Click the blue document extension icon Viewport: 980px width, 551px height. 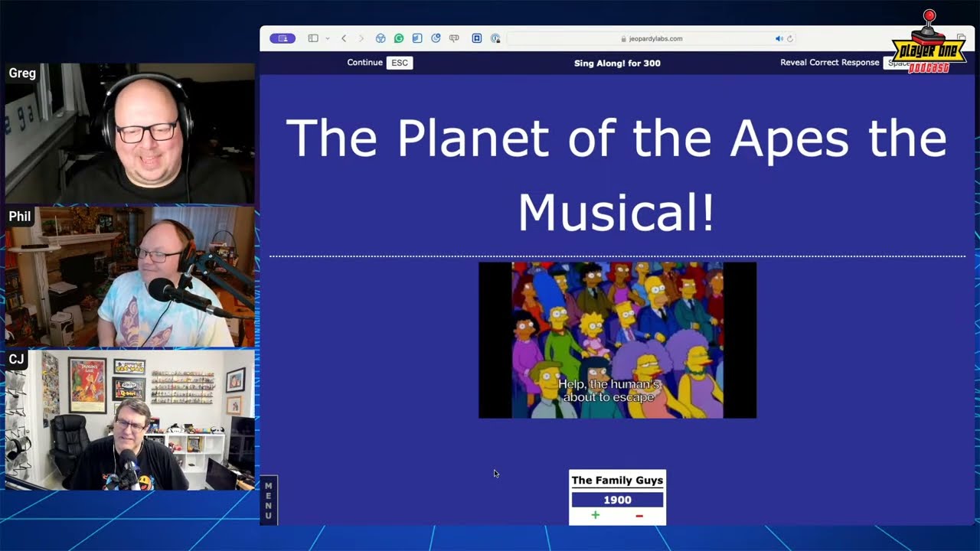click(417, 38)
